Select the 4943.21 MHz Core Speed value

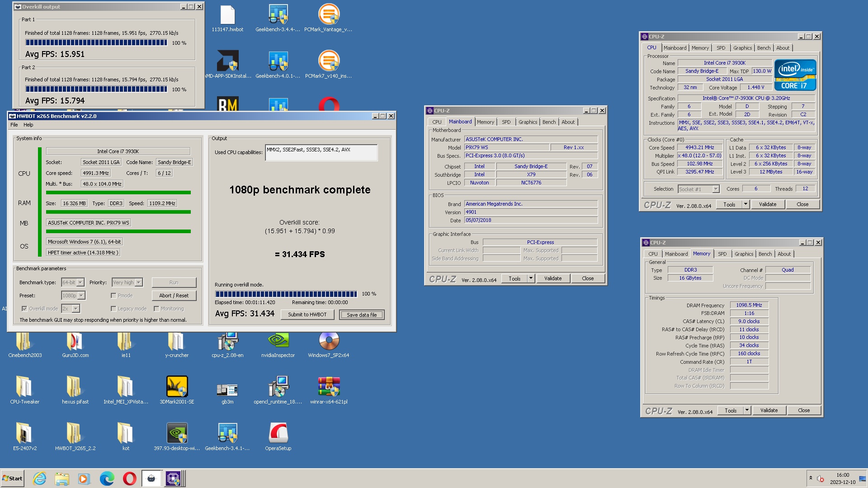(x=699, y=148)
